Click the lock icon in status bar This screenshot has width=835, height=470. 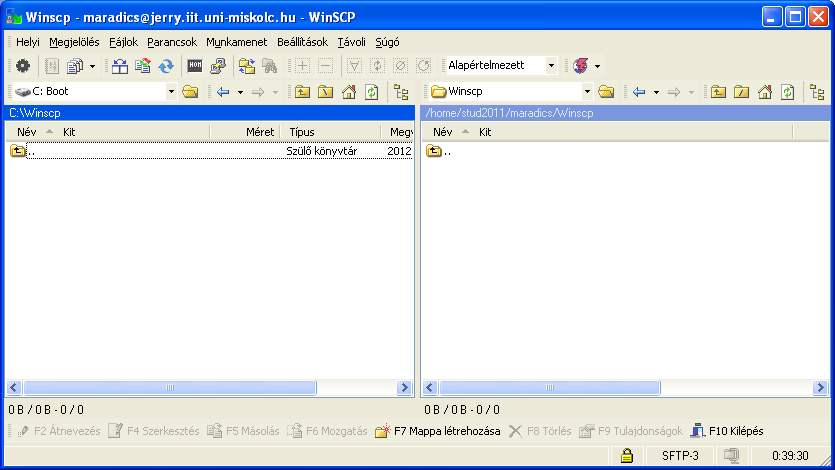(x=627, y=456)
